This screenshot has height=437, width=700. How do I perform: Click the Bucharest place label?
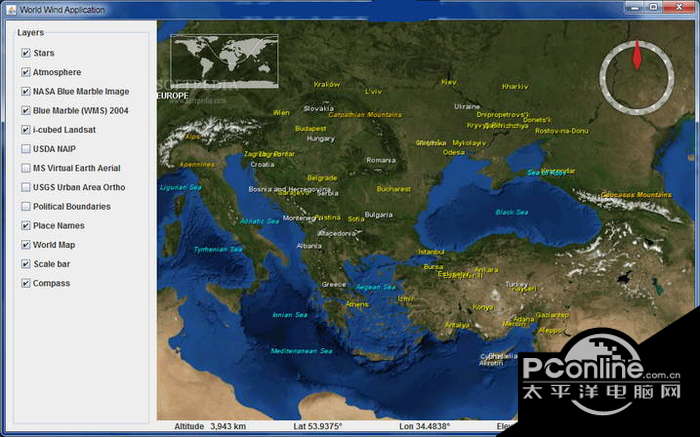tap(393, 189)
